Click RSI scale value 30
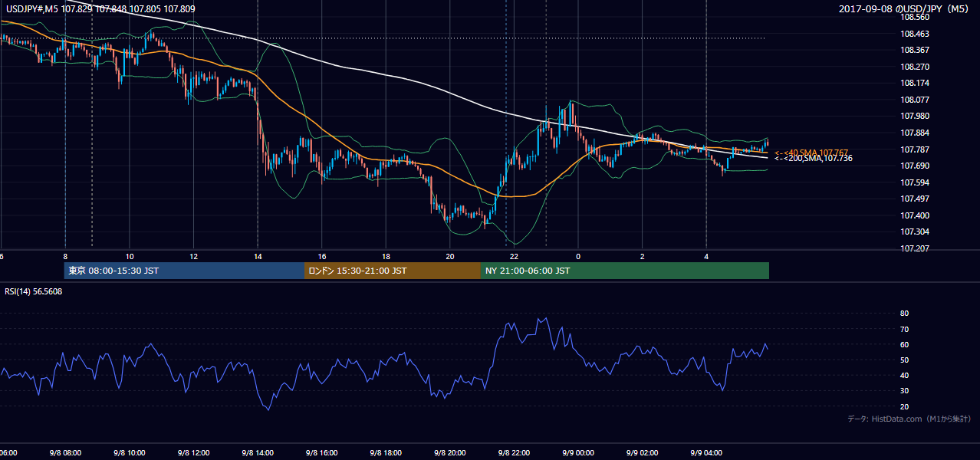980x460 pixels. [x=904, y=391]
